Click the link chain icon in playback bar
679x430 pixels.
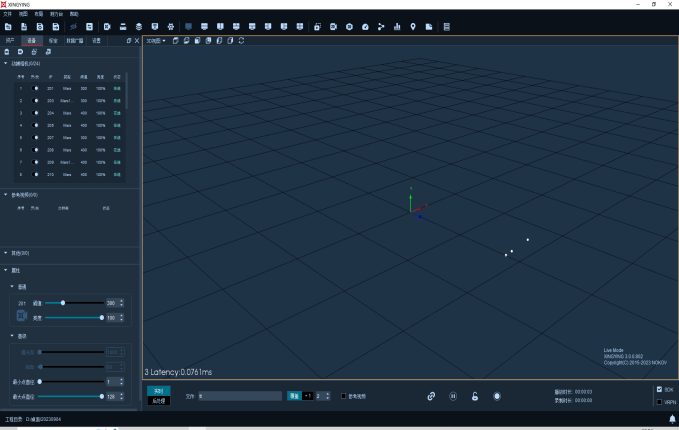(x=431, y=396)
